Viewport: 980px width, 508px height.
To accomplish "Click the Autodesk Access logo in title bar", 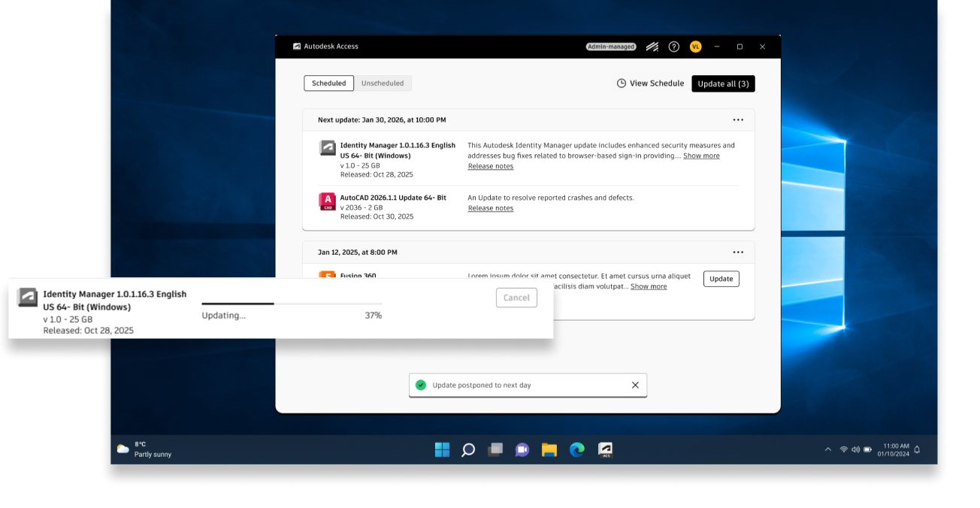I will click(x=297, y=47).
